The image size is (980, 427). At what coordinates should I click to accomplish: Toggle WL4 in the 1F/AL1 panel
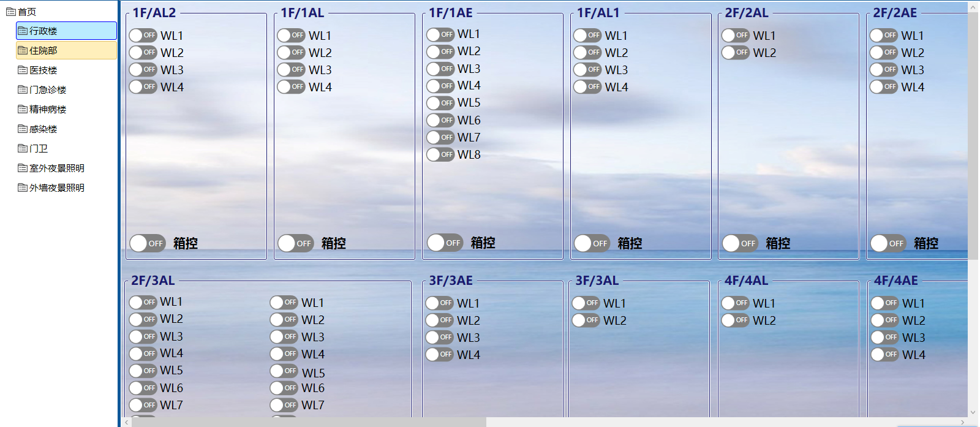(587, 87)
